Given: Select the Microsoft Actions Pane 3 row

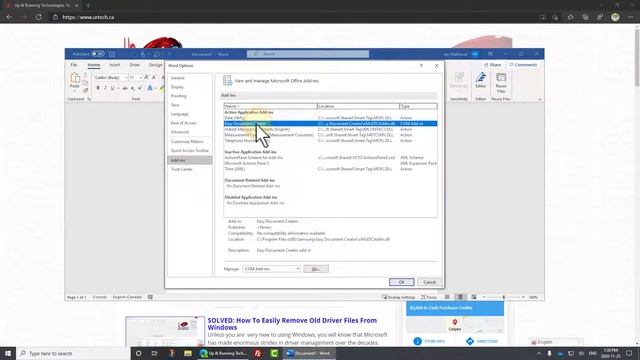Looking at the screenshot, I should 330,163.
